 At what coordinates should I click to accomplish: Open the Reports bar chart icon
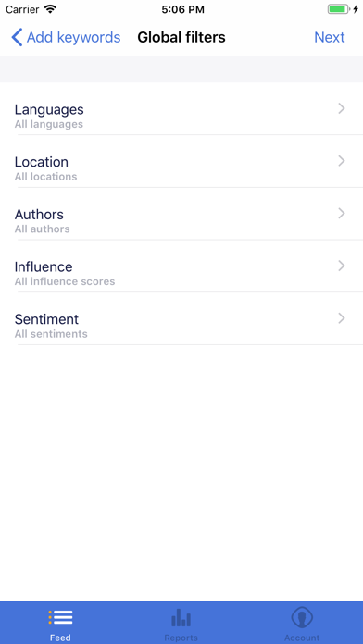pyautogui.click(x=181, y=617)
